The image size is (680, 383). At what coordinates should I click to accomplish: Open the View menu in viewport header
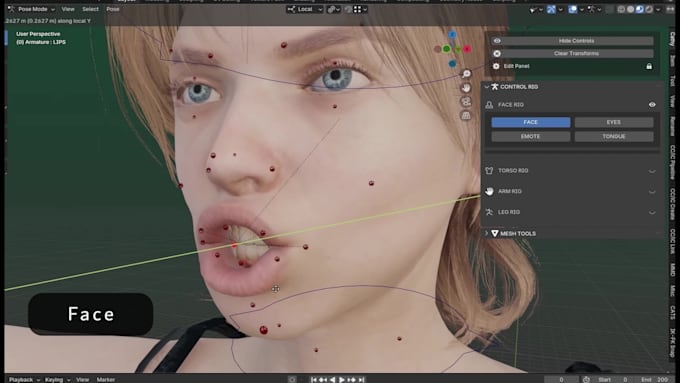click(x=68, y=9)
